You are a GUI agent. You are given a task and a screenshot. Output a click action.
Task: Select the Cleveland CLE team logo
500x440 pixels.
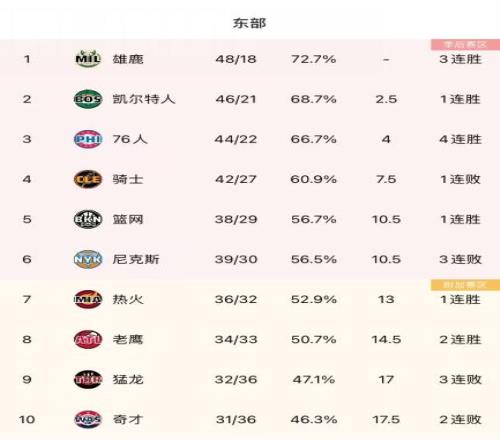[88, 179]
